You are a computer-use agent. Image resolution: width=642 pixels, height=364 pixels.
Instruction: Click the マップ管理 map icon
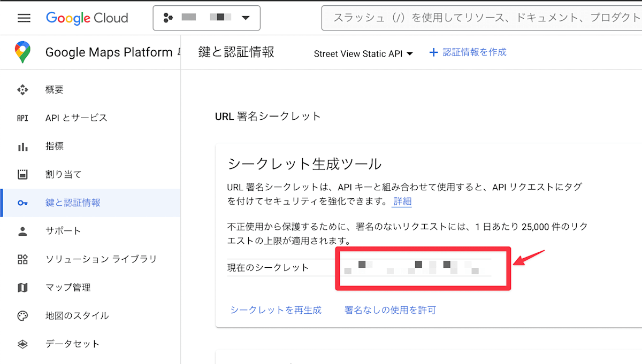pos(22,288)
